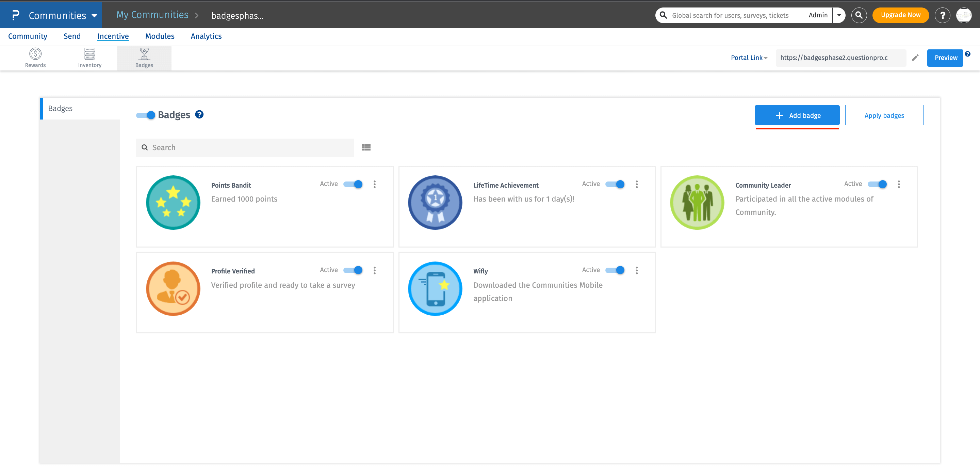Click the Badges help info icon
The height and width of the screenshot is (474, 980).
pos(199,115)
